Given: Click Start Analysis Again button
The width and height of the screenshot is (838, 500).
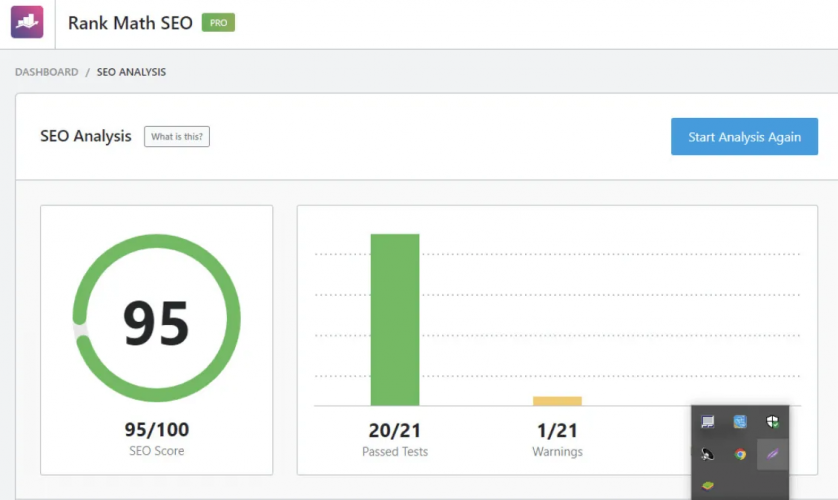Looking at the screenshot, I should pyautogui.click(x=744, y=137).
